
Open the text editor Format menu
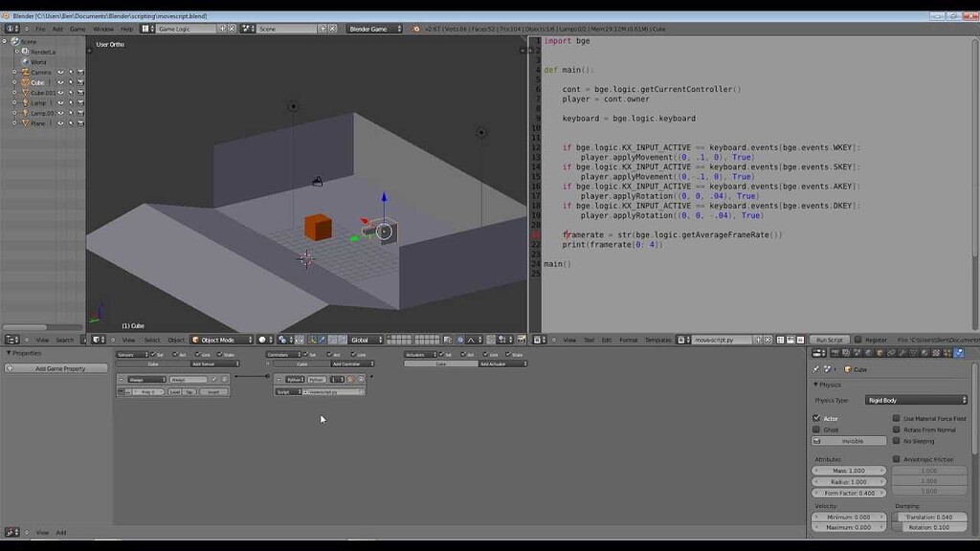tap(629, 340)
